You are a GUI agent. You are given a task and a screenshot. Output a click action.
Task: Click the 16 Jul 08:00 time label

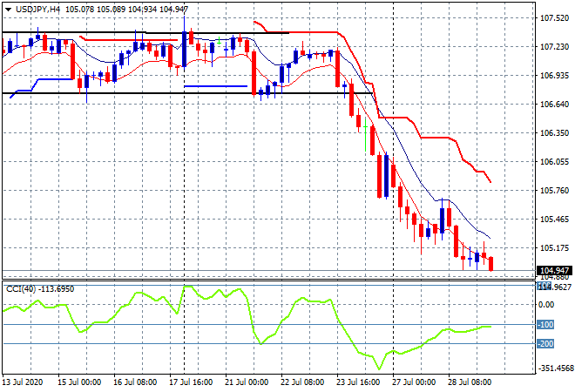tap(135, 382)
